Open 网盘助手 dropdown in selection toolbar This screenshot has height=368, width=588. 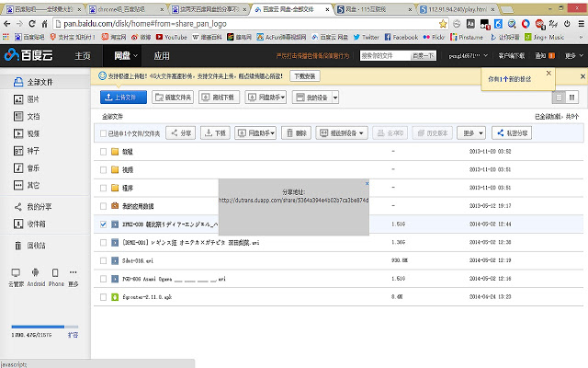255,132
